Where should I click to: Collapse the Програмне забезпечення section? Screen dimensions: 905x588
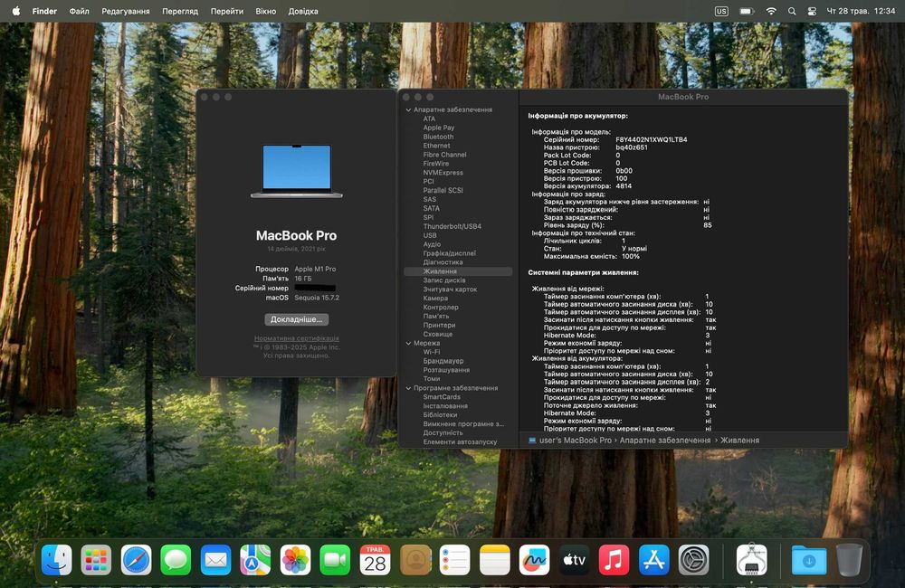409,388
